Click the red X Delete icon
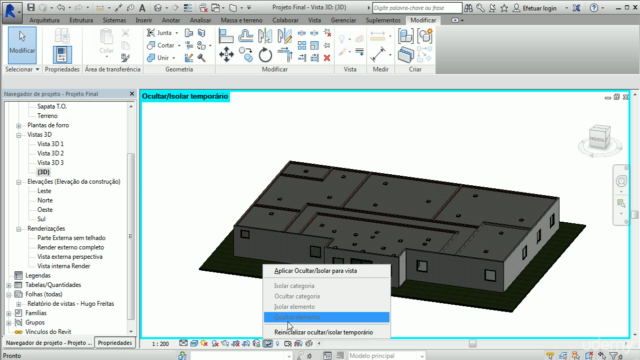The height and width of the screenshot is (360, 640). (x=327, y=58)
